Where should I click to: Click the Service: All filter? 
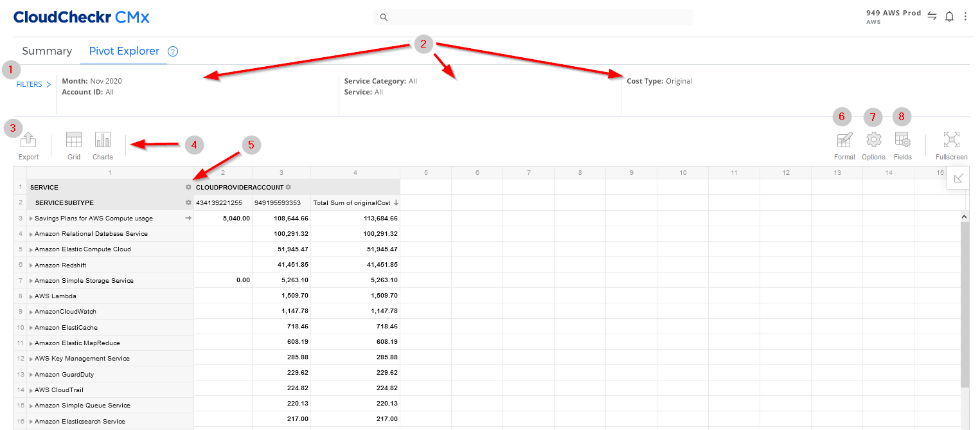tap(363, 92)
